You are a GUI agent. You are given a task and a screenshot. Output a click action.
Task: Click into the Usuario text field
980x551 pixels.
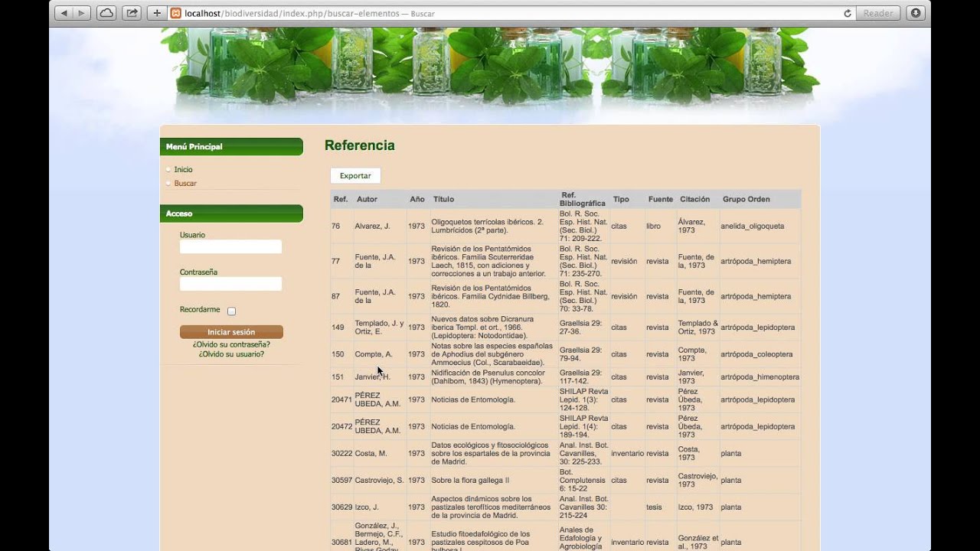click(x=230, y=247)
